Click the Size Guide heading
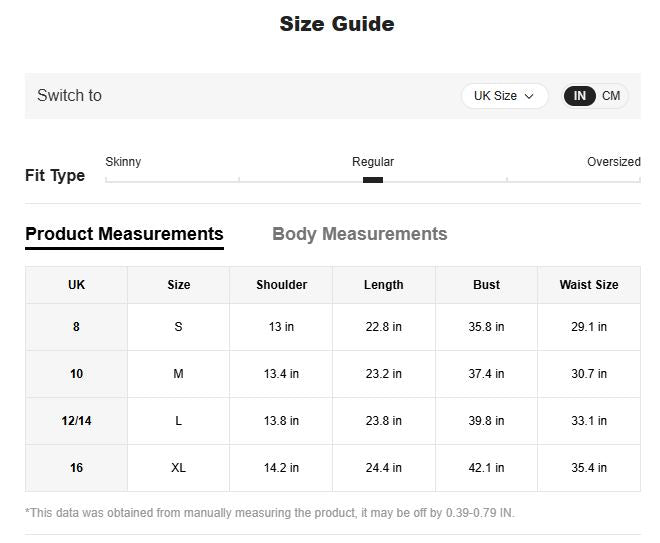The width and height of the screenshot is (660, 543). [336, 24]
